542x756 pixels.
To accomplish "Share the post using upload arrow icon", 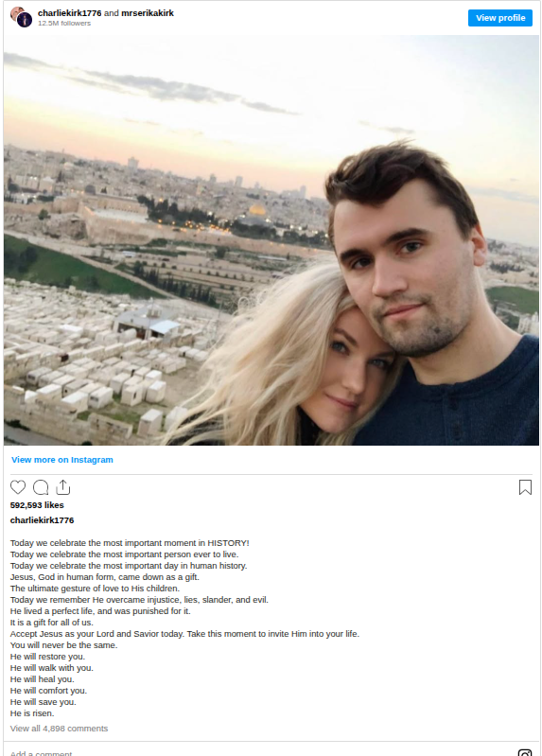I will tap(63, 487).
